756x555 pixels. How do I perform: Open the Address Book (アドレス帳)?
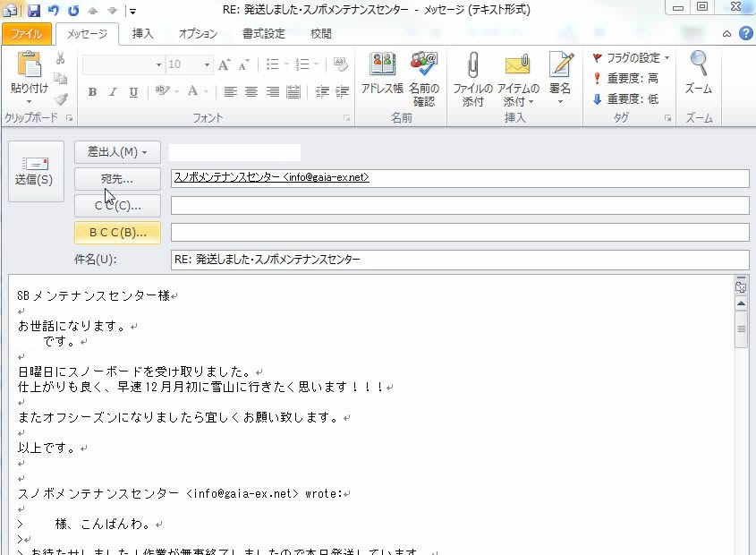[x=382, y=73]
